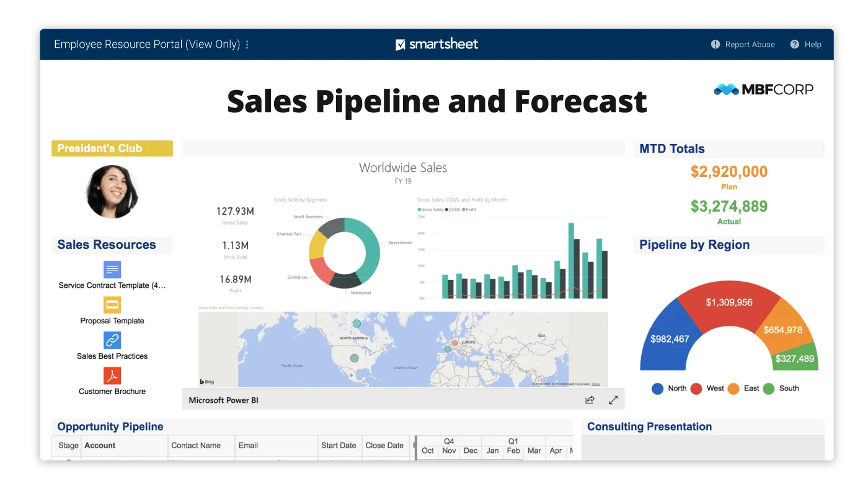Open the Customer Brochure PDF icon
The height and width of the screenshot is (489, 868).
[x=112, y=375]
